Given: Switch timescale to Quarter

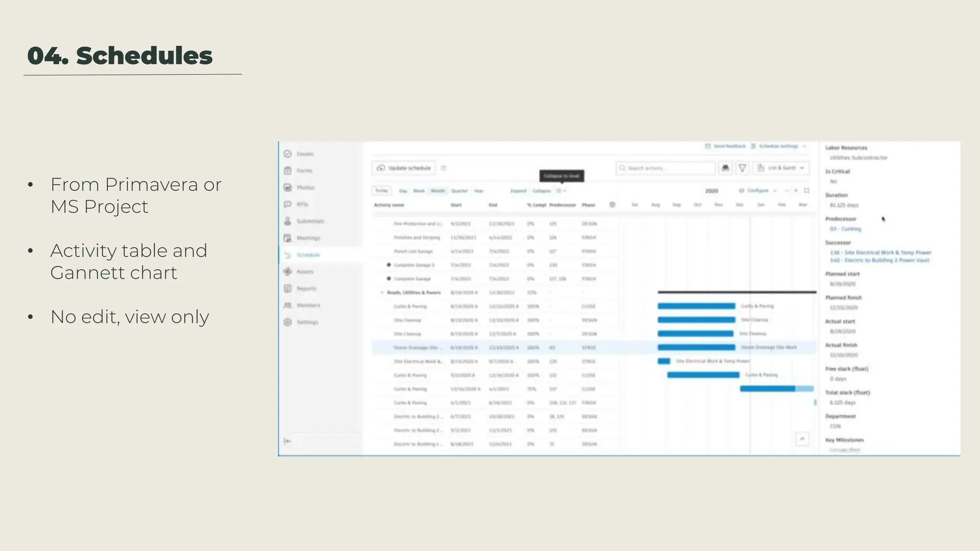Looking at the screenshot, I should click(459, 191).
